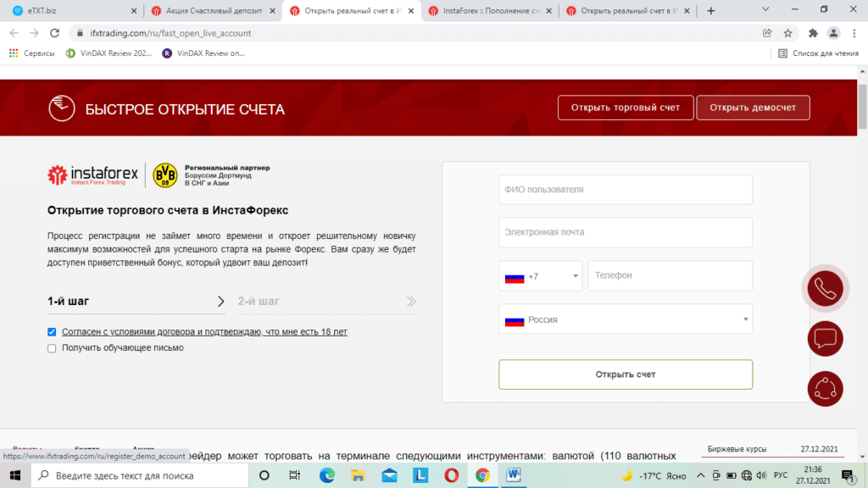Image resolution: width=868 pixels, height=488 pixels.
Task: Open the Россия country selector dropdown
Action: click(x=626, y=319)
